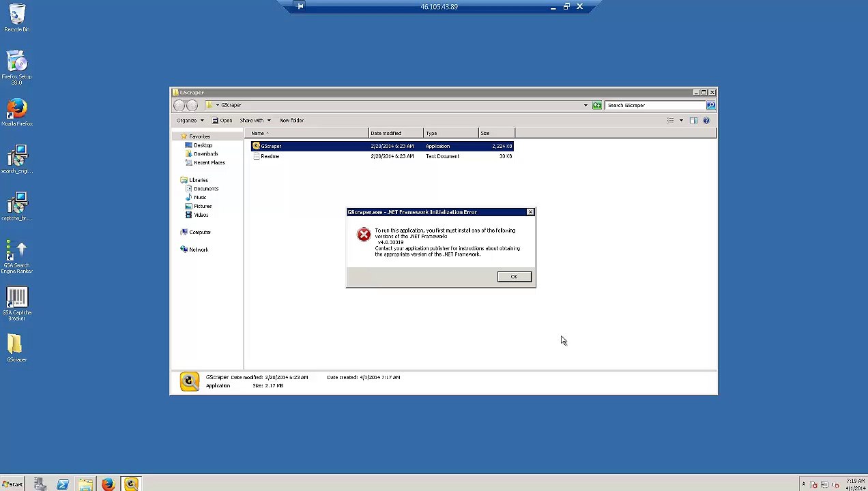Click the GScraper breadcrumb in address bar

click(x=231, y=105)
